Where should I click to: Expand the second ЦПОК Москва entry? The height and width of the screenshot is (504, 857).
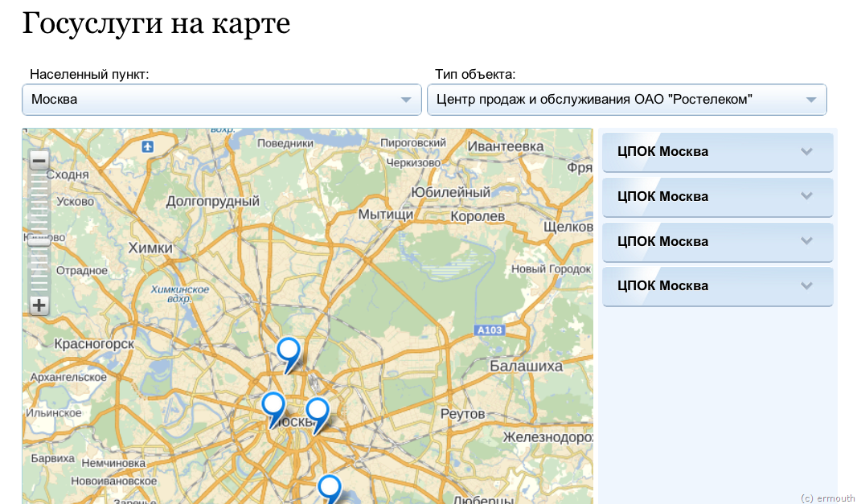[x=718, y=197]
